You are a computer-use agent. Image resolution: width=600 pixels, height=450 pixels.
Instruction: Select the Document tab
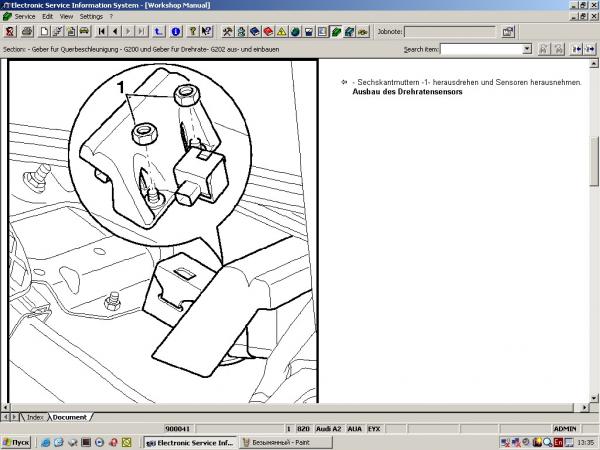(x=70, y=417)
